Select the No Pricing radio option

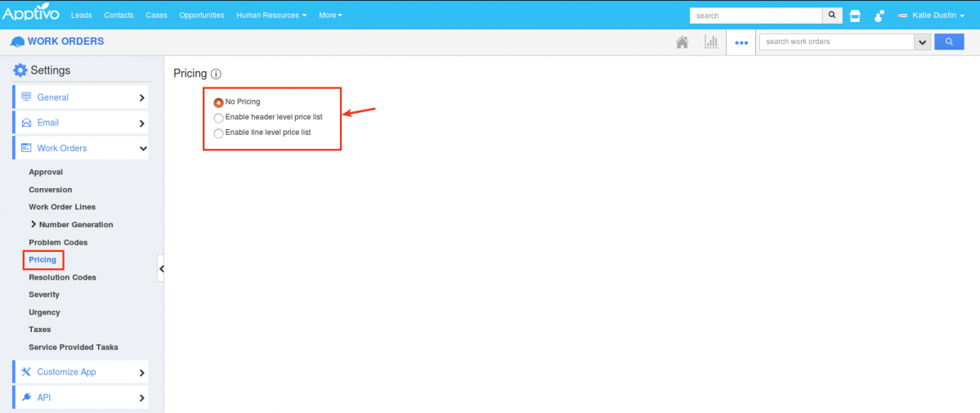click(218, 102)
